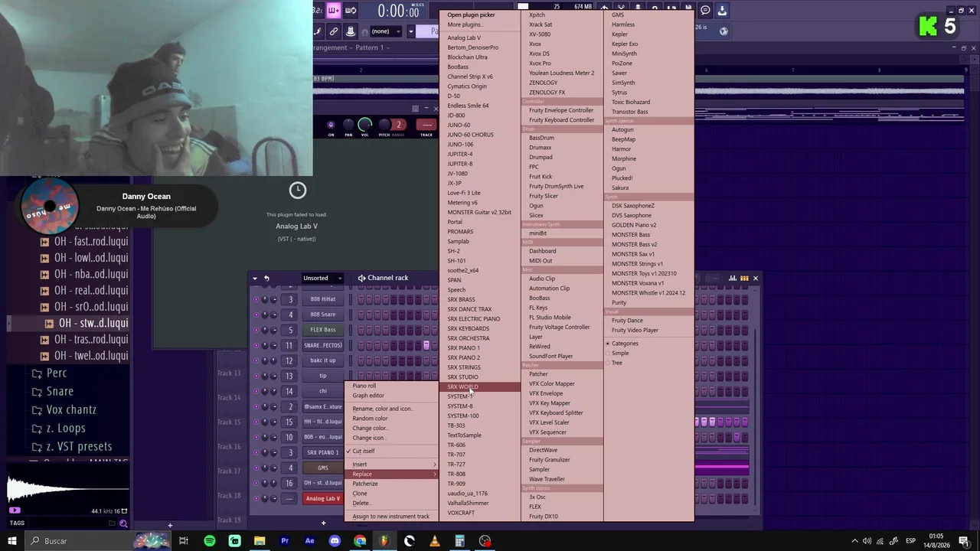
Task: Open the network icon in system tray
Action: 880,541
